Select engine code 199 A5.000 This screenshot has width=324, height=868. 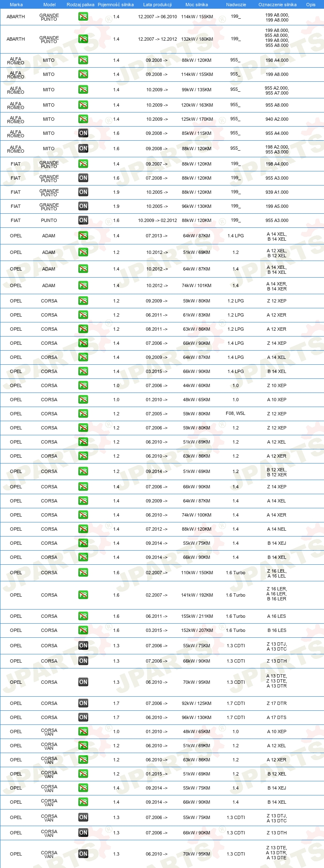(277, 206)
